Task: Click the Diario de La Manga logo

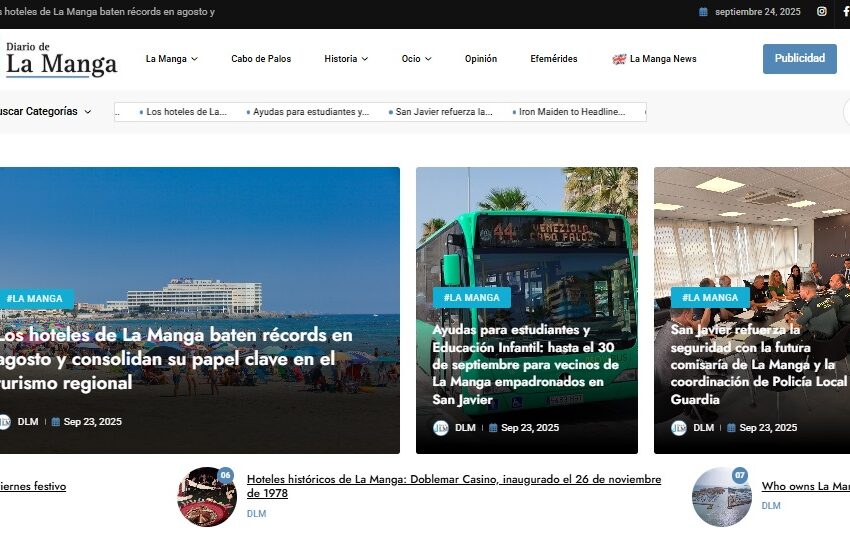Action: pyautogui.click(x=61, y=60)
